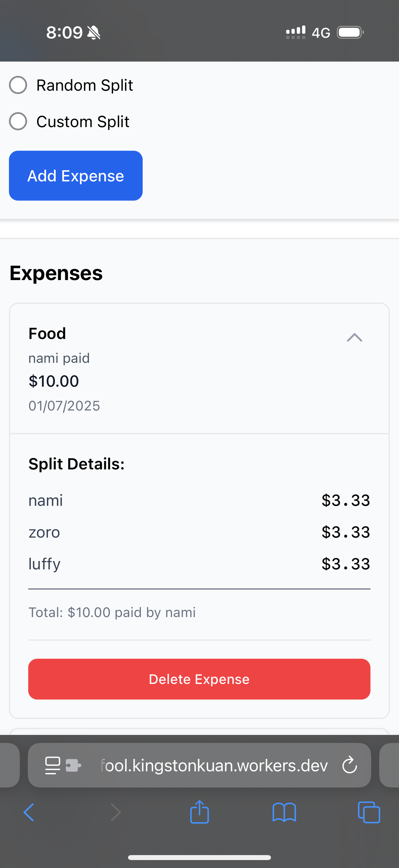Tap the Safari forward arrow

coord(115,812)
